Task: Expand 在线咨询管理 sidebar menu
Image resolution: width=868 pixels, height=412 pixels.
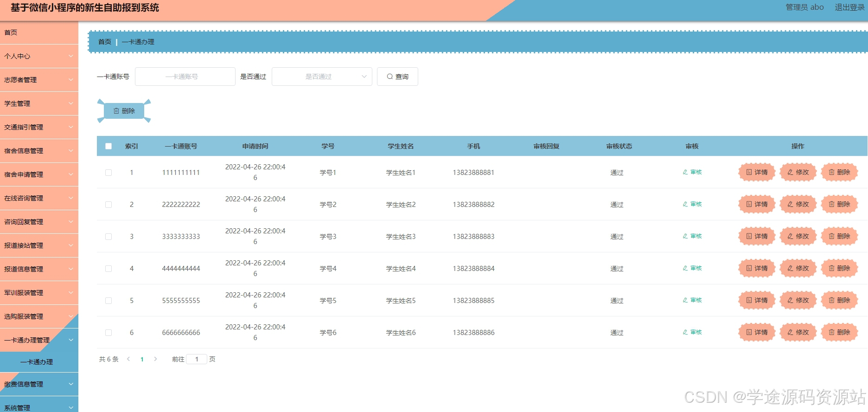Action: [39, 198]
